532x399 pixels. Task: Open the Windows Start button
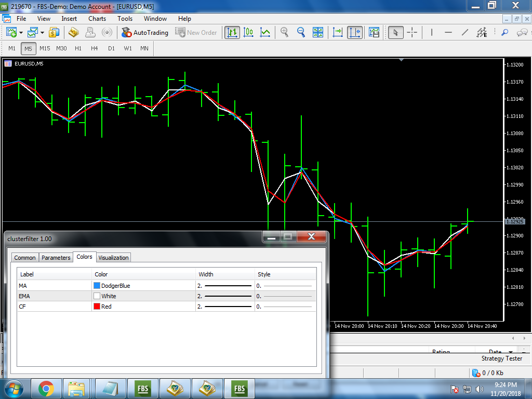pos(14,389)
